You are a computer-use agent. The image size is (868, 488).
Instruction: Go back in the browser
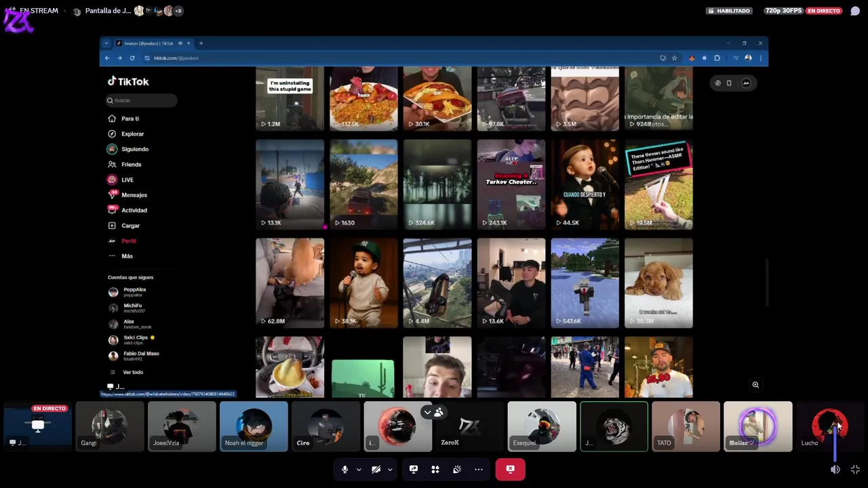pyautogui.click(x=107, y=58)
